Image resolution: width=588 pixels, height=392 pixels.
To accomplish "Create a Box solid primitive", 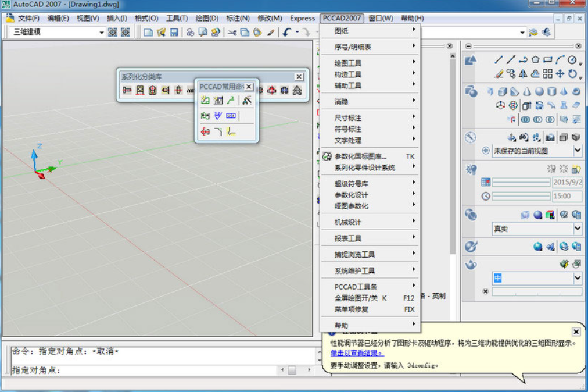I will (x=502, y=92).
